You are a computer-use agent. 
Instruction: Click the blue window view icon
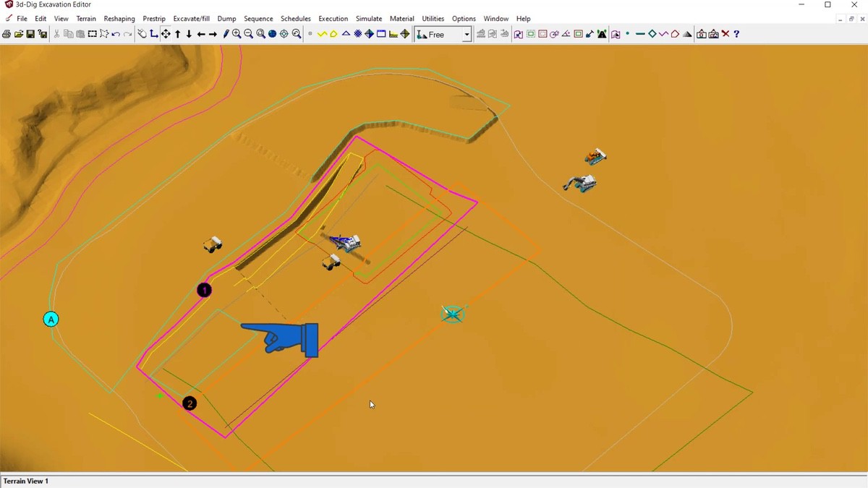(x=381, y=34)
